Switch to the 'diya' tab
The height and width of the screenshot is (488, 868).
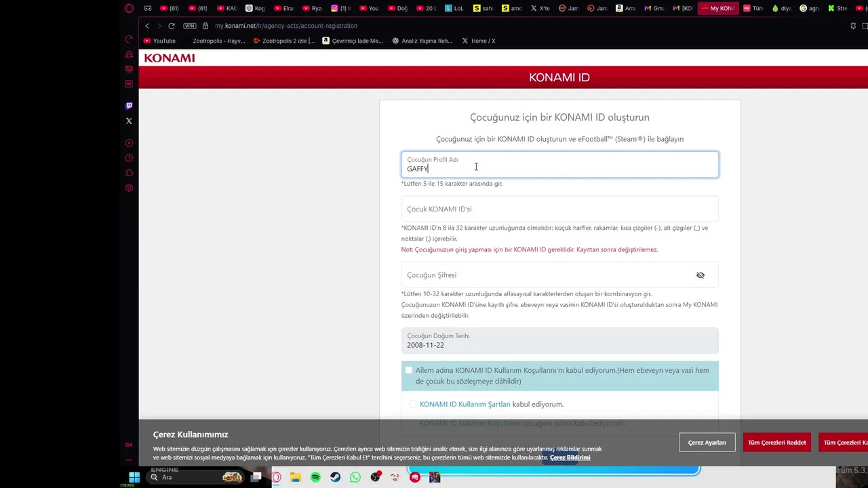pyautogui.click(x=782, y=8)
